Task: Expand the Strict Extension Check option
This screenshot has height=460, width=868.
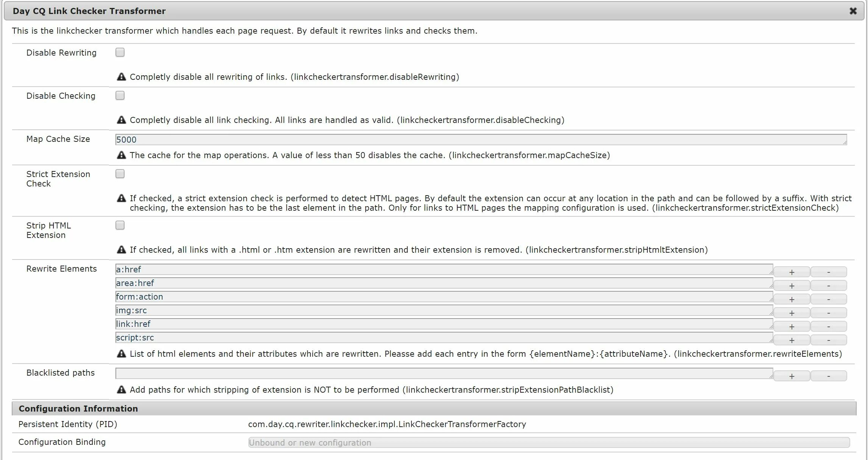Action: pyautogui.click(x=120, y=174)
